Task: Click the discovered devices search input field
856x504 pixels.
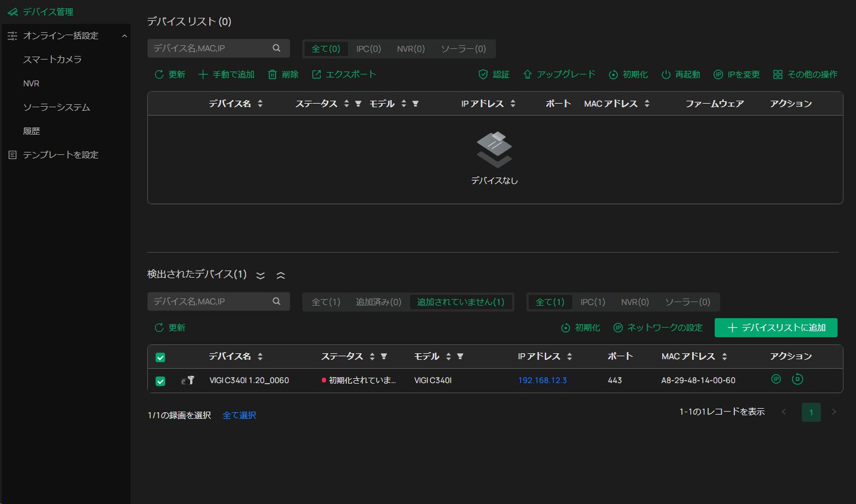Action: point(209,301)
